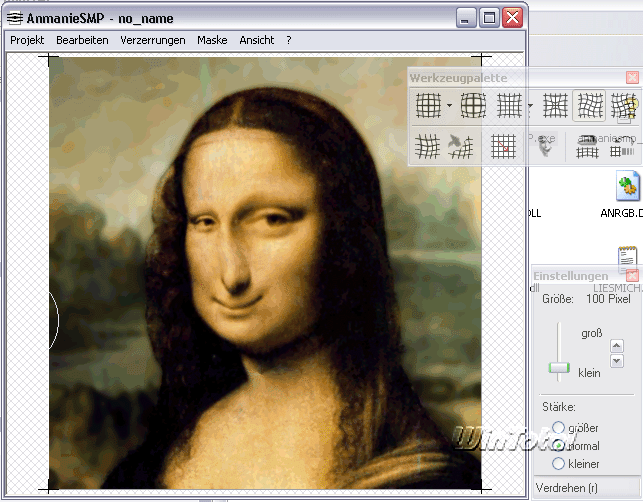The image size is (643, 502).
Task: Choose the 'normal' strength option
Action: pyautogui.click(x=558, y=446)
